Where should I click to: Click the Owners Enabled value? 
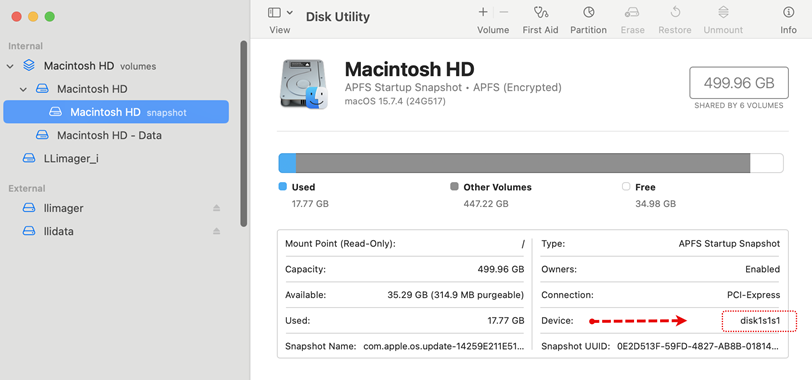coord(762,269)
